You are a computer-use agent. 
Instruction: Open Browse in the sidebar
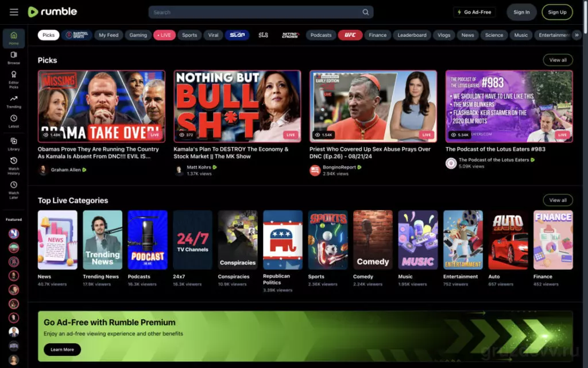[14, 58]
